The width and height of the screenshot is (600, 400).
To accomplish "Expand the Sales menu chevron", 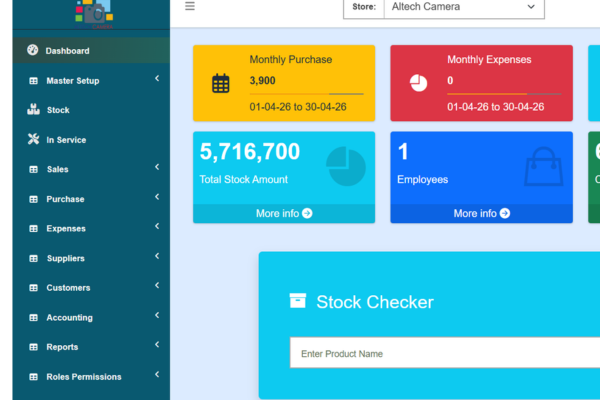I will point(157,168).
